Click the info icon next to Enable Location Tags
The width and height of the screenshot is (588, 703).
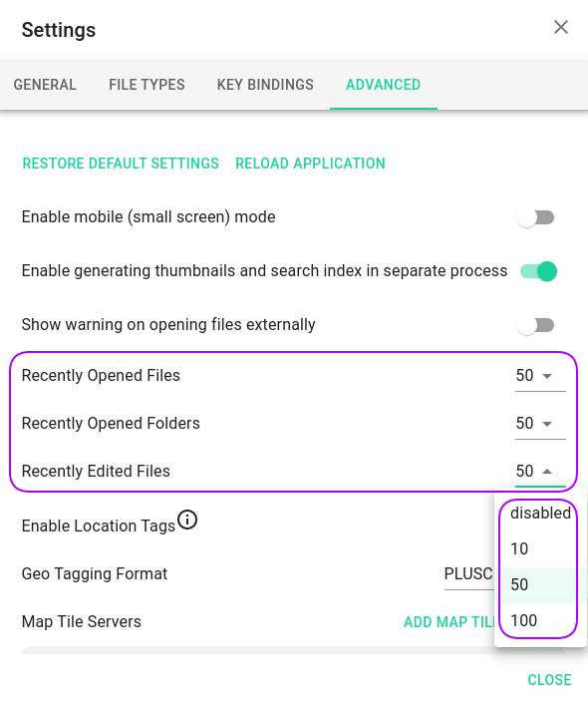(187, 520)
